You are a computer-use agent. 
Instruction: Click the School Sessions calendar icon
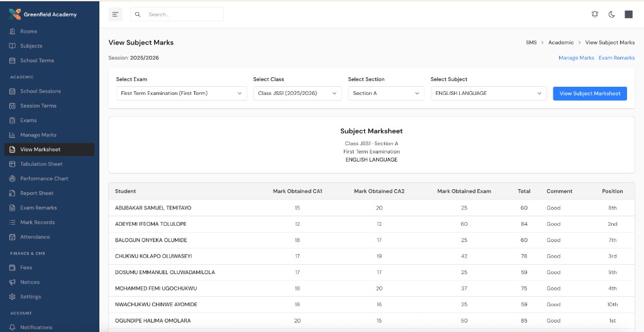(13, 91)
